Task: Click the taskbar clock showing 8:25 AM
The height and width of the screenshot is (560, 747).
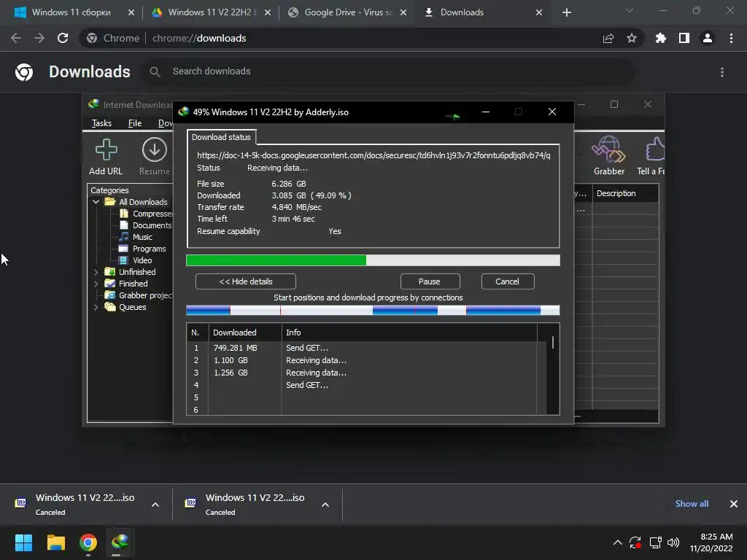Action: click(712, 542)
